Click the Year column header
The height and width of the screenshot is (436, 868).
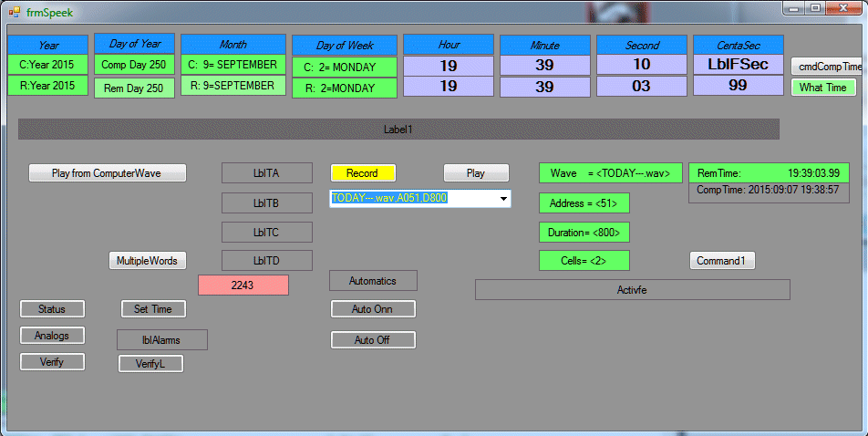(47, 45)
